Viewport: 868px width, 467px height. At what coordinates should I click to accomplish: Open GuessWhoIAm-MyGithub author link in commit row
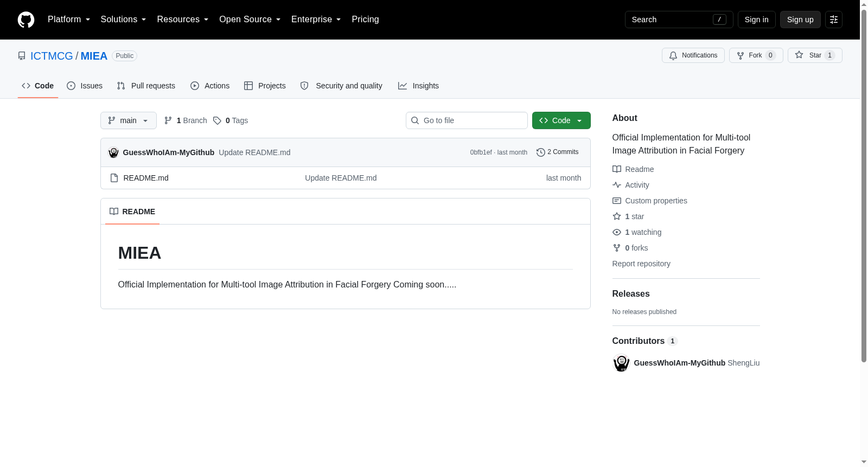(169, 152)
